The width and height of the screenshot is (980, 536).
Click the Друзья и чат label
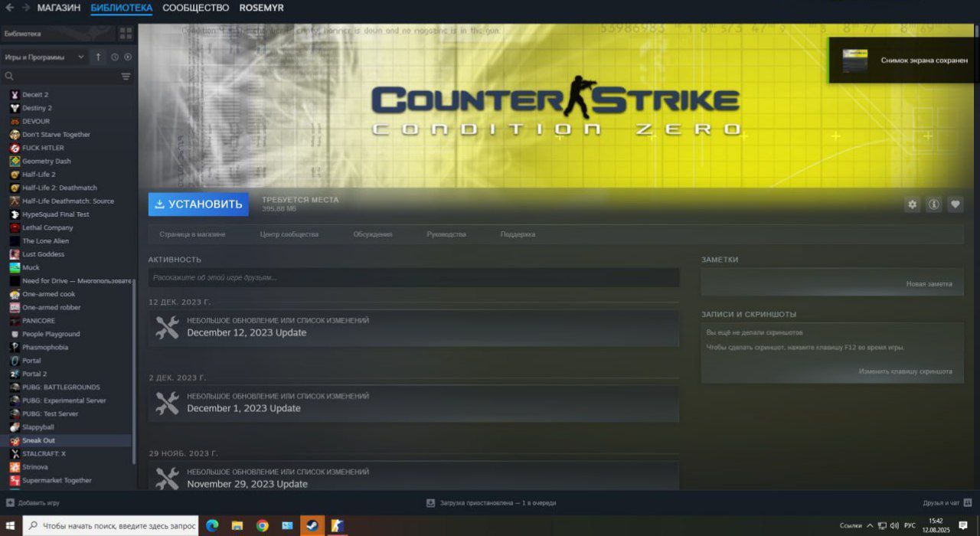[941, 503]
